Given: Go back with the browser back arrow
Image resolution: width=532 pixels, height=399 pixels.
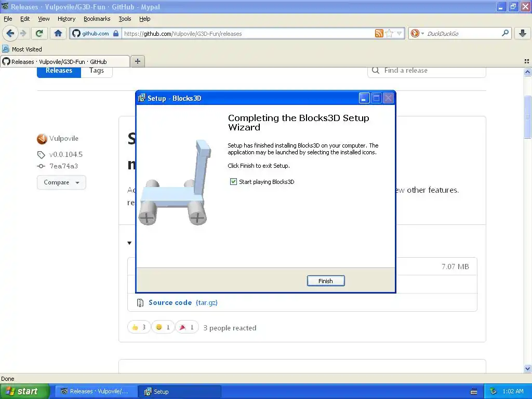Looking at the screenshot, I should (10, 33).
